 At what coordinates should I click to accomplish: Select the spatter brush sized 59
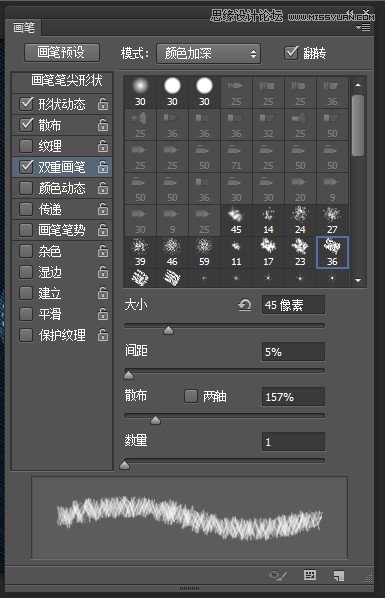[204, 252]
